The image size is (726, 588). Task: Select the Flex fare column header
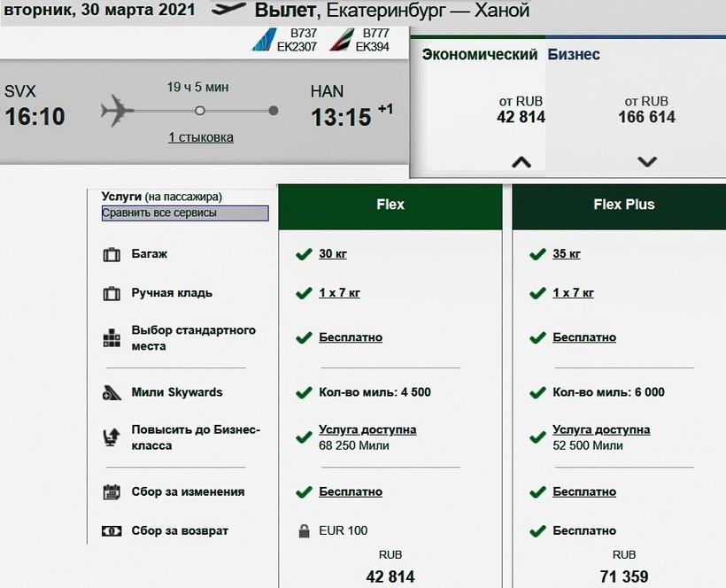(x=390, y=205)
